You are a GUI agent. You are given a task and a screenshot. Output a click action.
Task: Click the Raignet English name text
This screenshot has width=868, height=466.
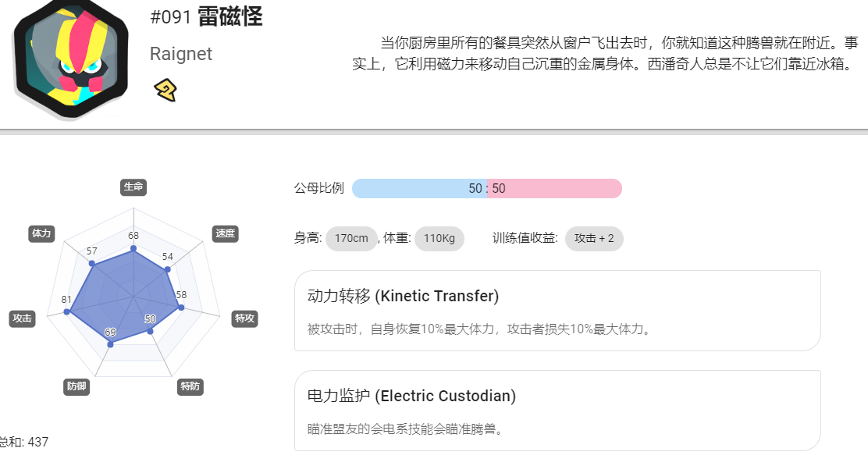pyautogui.click(x=181, y=54)
